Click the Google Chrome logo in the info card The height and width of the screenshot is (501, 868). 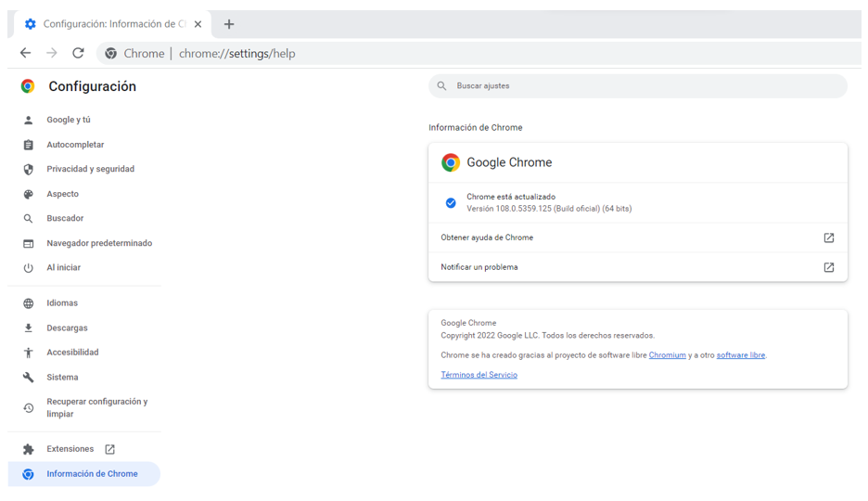[x=451, y=162]
